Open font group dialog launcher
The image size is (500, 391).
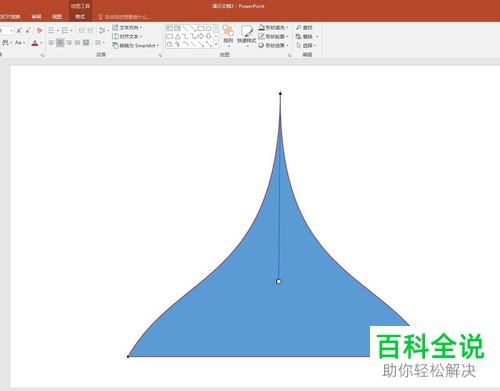tap(42, 55)
